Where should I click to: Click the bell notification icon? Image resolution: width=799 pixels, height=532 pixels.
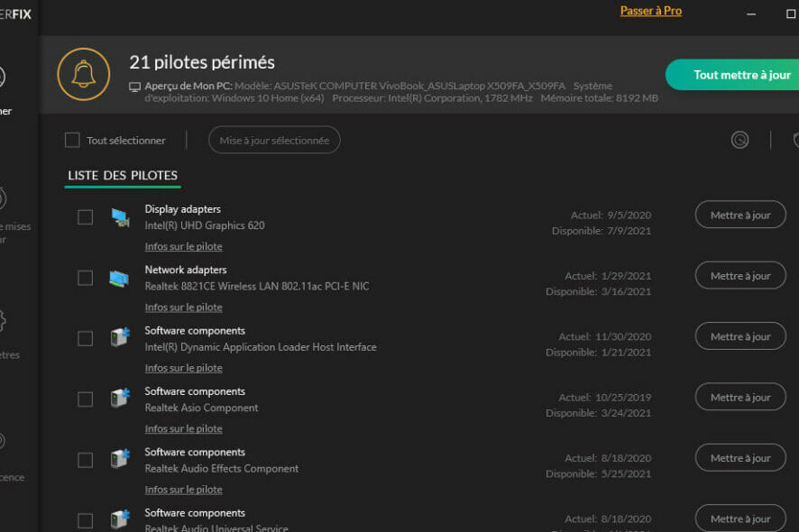(84, 75)
